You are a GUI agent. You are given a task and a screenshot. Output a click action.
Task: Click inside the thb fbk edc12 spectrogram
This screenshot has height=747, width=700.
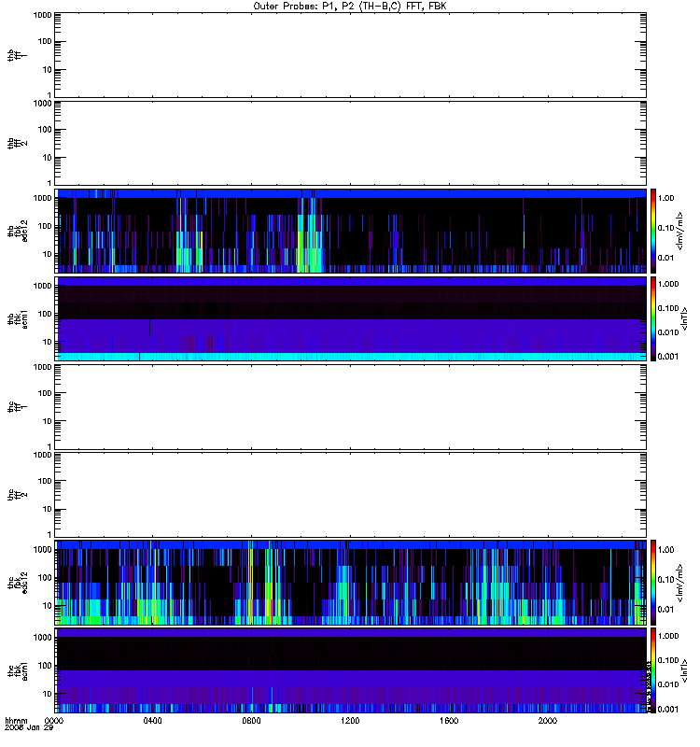pyautogui.click(x=351, y=231)
